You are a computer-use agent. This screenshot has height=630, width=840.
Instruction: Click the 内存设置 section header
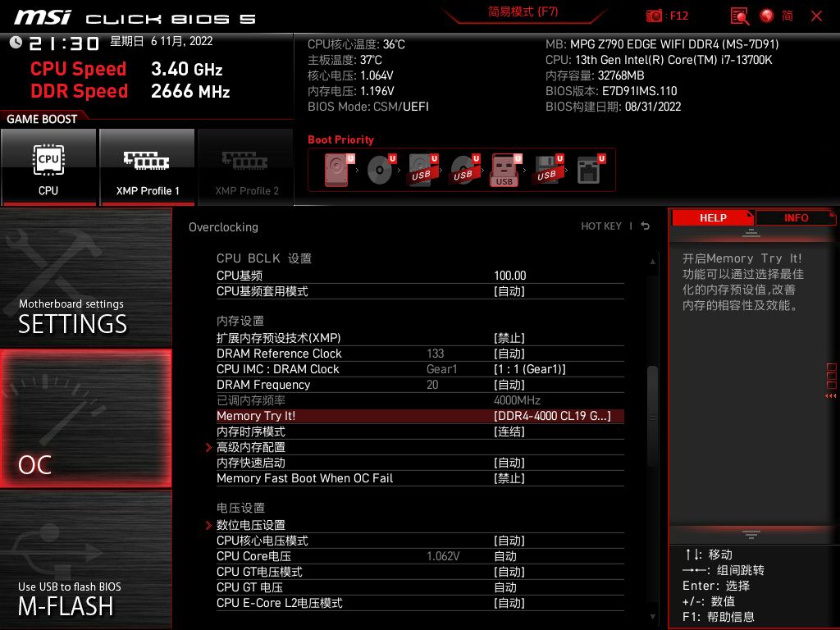(x=240, y=321)
